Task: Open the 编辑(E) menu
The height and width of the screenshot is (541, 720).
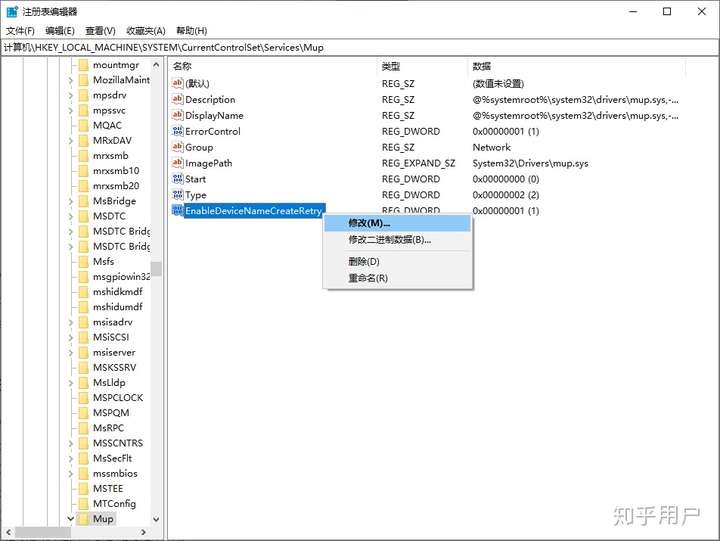Action: tap(60, 31)
